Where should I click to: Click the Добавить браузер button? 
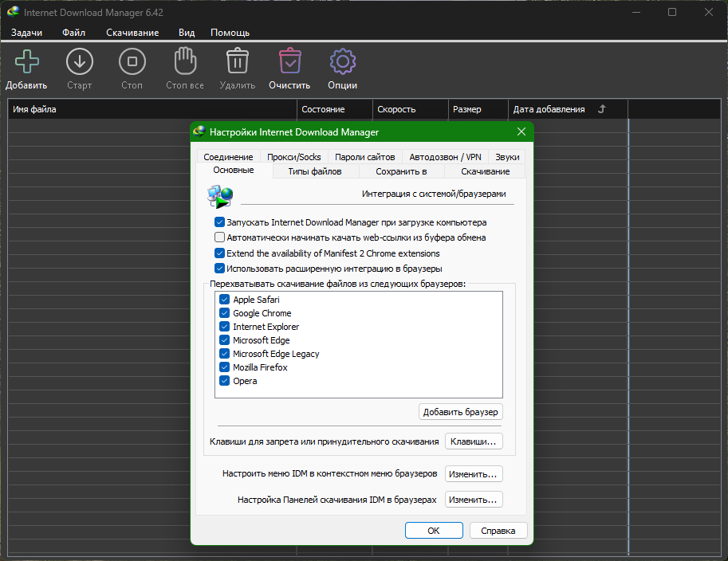point(461,412)
